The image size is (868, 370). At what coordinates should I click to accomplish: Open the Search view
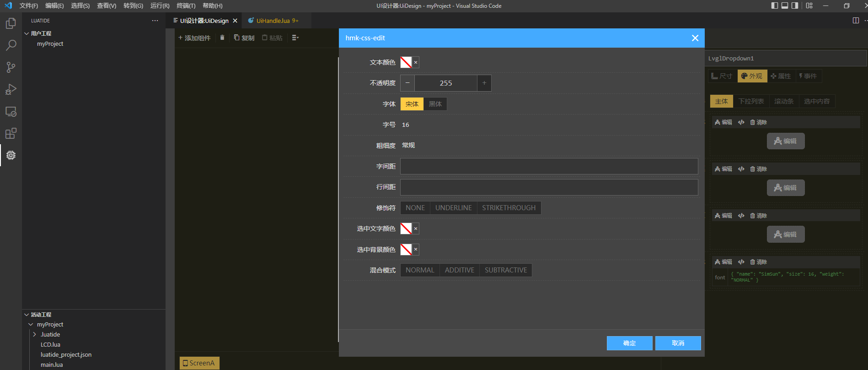(11, 45)
